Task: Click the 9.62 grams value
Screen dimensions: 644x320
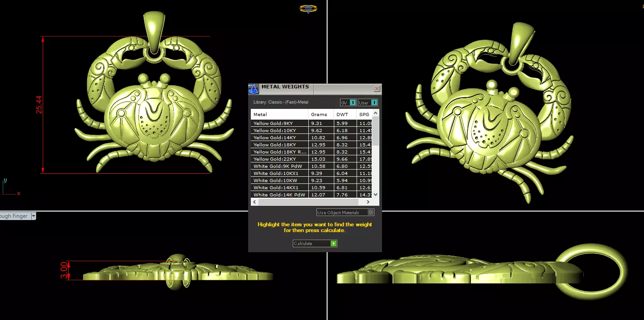Action: [x=316, y=130]
